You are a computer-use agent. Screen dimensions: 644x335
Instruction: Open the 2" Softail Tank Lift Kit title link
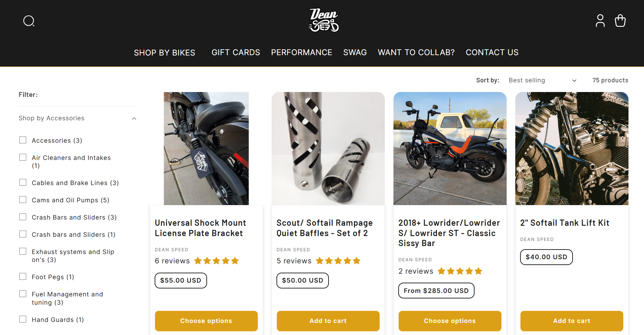coord(565,223)
